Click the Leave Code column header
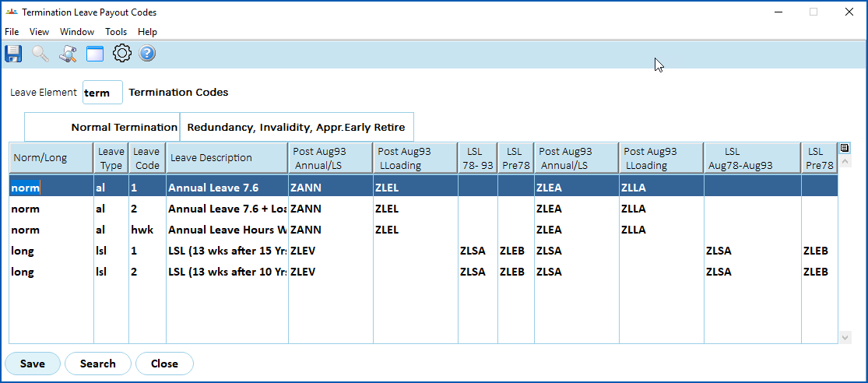Screen dimensions: 868x383 click(x=147, y=158)
